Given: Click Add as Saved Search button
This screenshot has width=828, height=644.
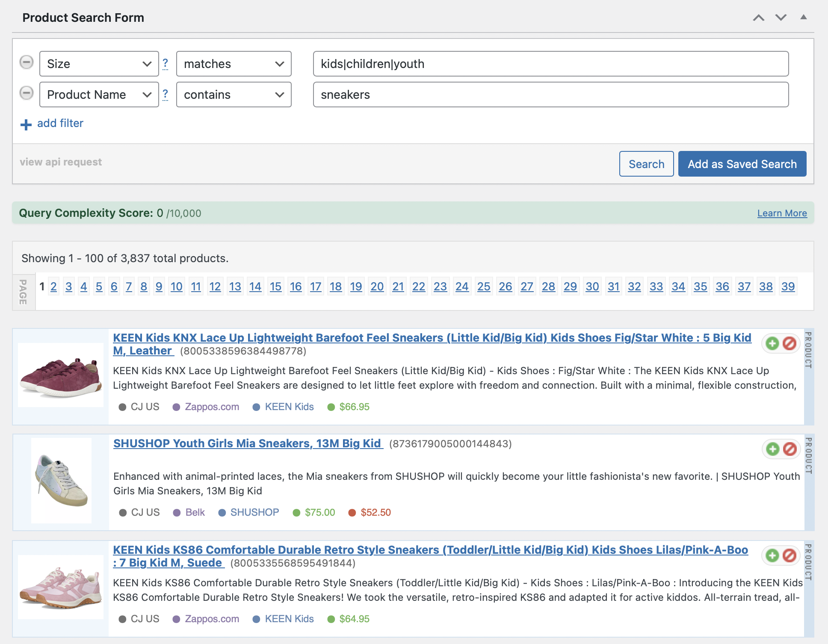Looking at the screenshot, I should point(742,164).
